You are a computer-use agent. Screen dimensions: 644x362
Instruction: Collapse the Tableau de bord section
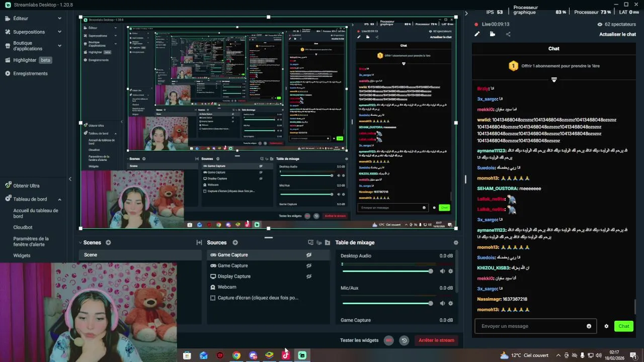point(59,199)
